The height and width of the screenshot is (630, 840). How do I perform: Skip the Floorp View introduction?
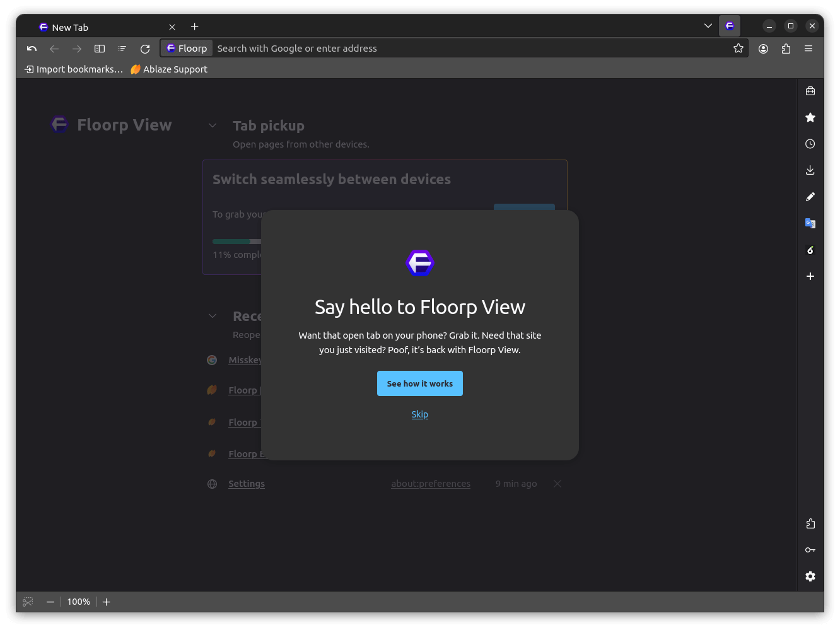pyautogui.click(x=419, y=414)
